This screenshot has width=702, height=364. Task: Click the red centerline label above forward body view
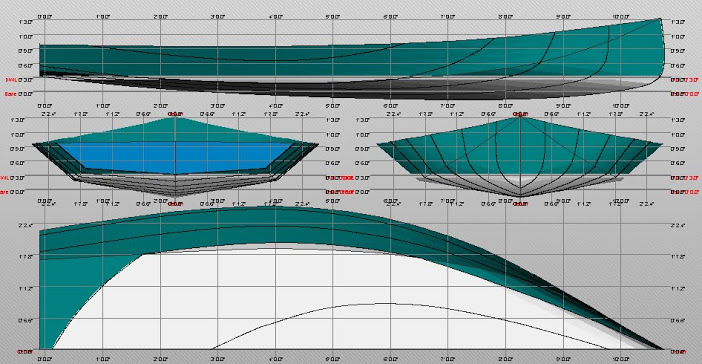[x=520, y=114]
